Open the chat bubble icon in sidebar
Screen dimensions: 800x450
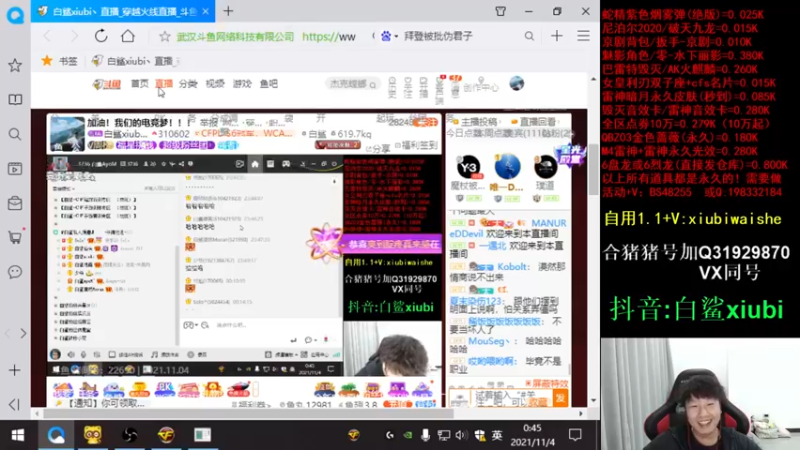pyautogui.click(x=15, y=271)
